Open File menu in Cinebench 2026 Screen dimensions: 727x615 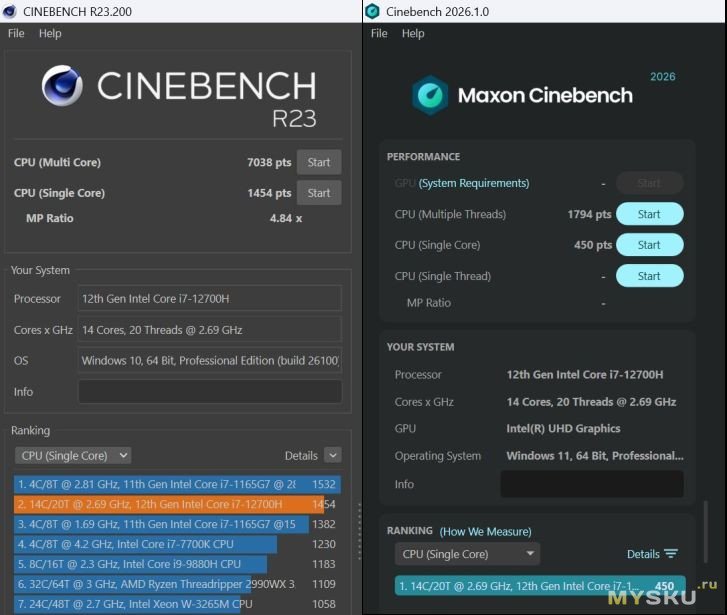pos(379,33)
